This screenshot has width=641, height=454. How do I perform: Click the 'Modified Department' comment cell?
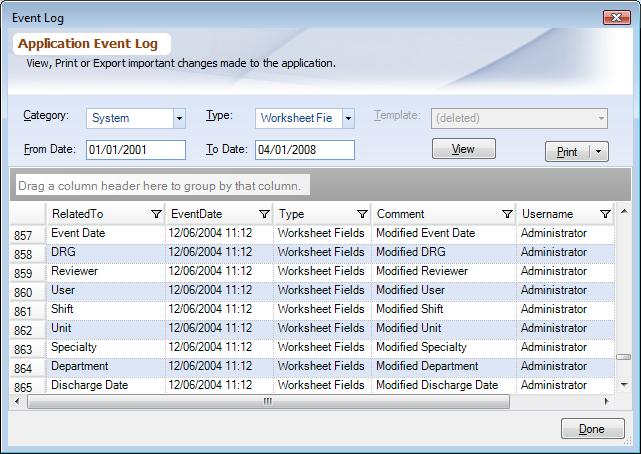point(444,366)
